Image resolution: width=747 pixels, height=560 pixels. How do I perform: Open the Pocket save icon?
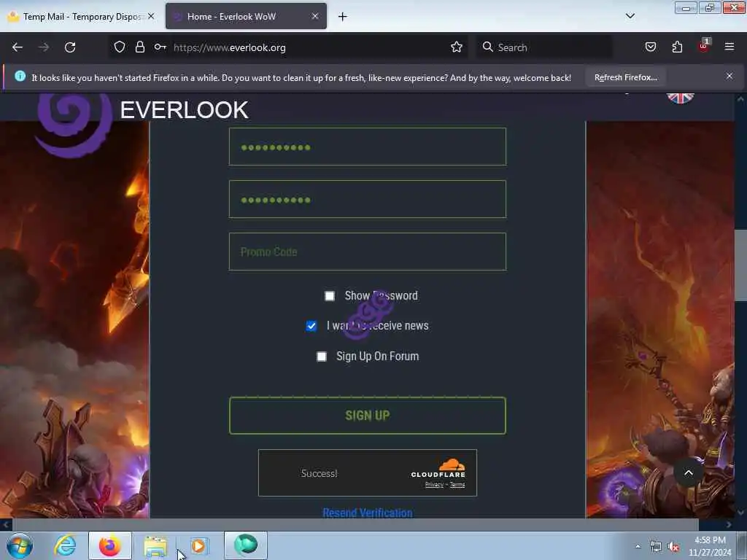650,47
